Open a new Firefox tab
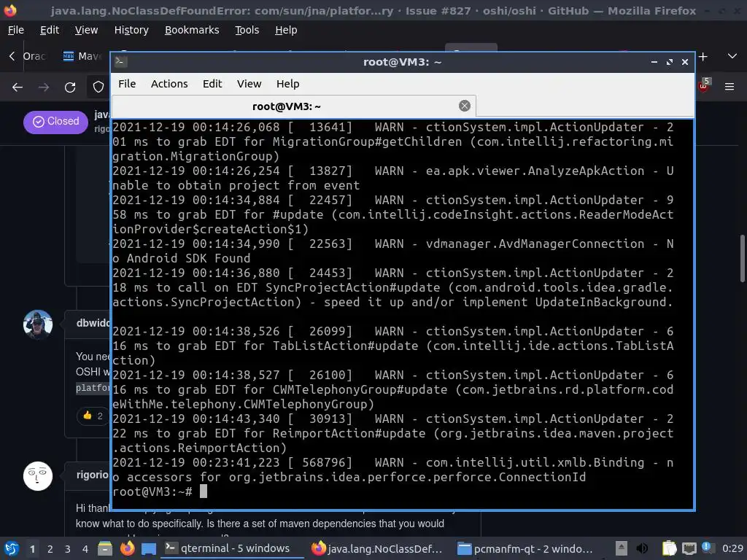This screenshot has width=747, height=560. click(703, 57)
